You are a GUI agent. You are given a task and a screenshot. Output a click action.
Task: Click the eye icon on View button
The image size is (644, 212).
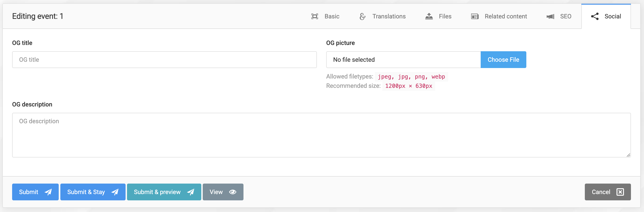(x=233, y=192)
